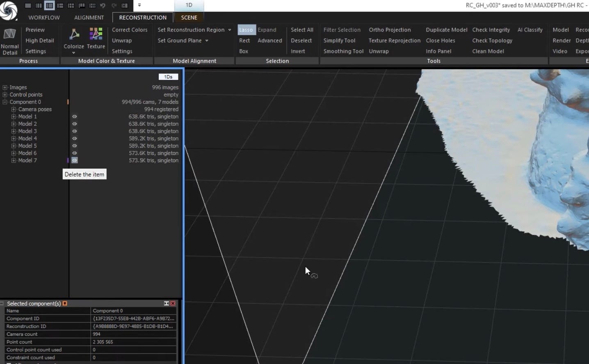The height and width of the screenshot is (364, 589).
Task: Select the single-view layout icon
Action: [28, 6]
